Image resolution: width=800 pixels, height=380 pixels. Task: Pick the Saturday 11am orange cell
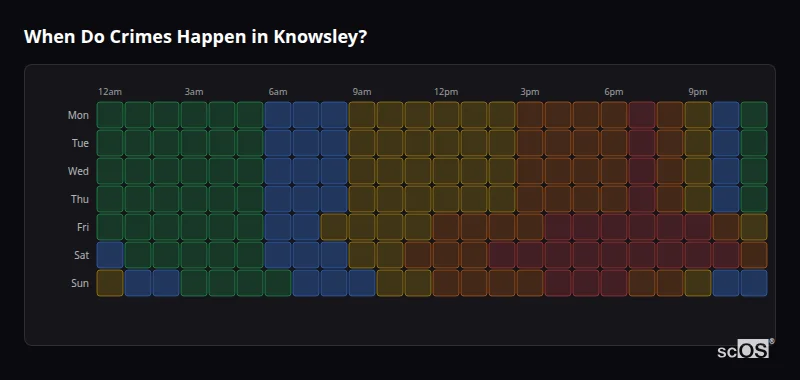tap(418, 255)
